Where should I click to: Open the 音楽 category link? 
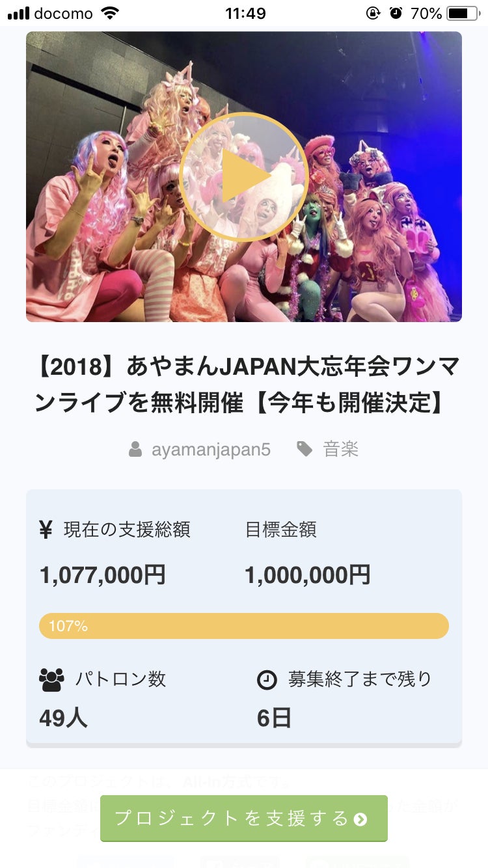[x=341, y=450]
